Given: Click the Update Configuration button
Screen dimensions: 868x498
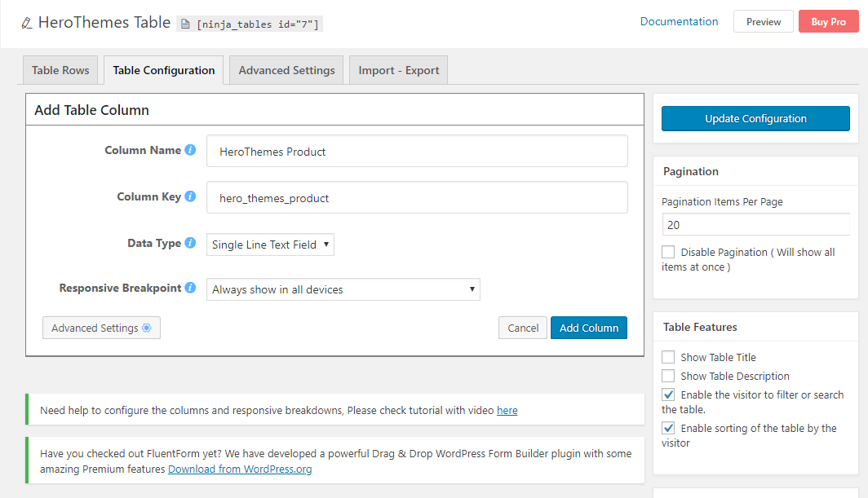Looking at the screenshot, I should [755, 119].
